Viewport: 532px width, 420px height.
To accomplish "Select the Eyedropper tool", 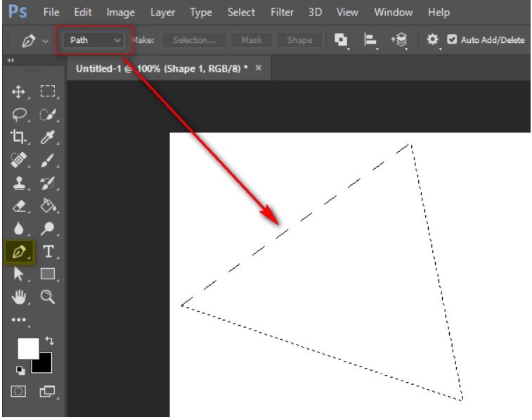I will click(48, 137).
